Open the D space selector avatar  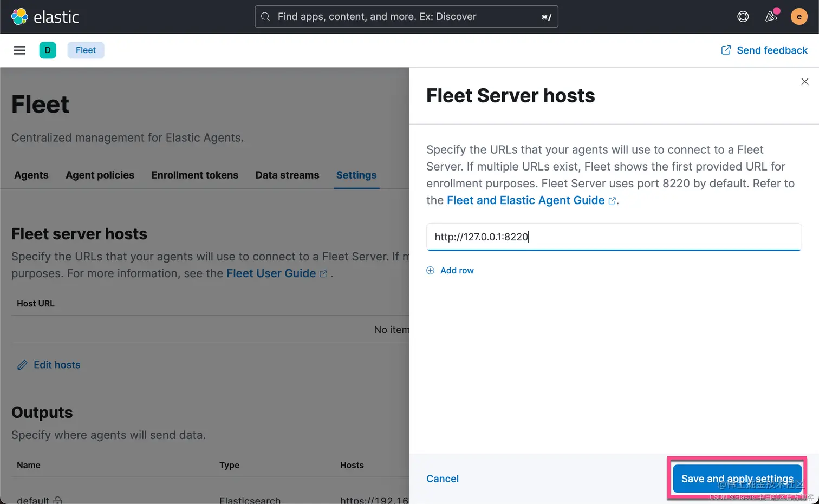[48, 50]
